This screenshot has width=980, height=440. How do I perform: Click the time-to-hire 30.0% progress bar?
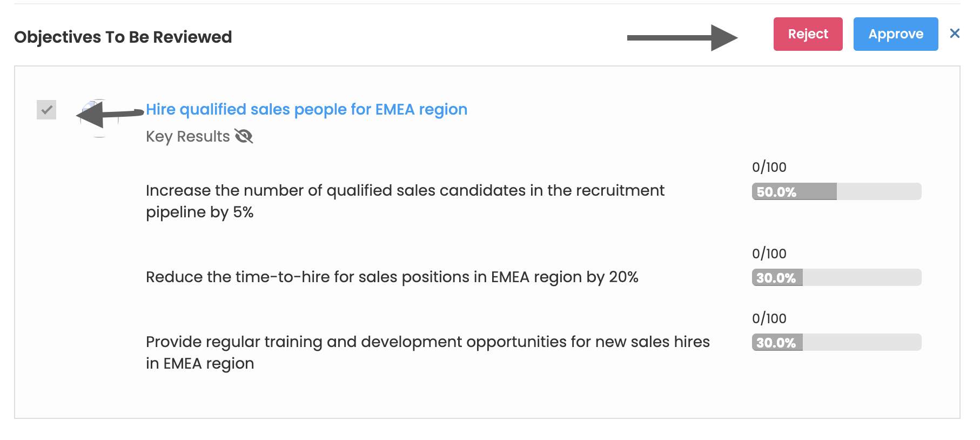coord(836,277)
